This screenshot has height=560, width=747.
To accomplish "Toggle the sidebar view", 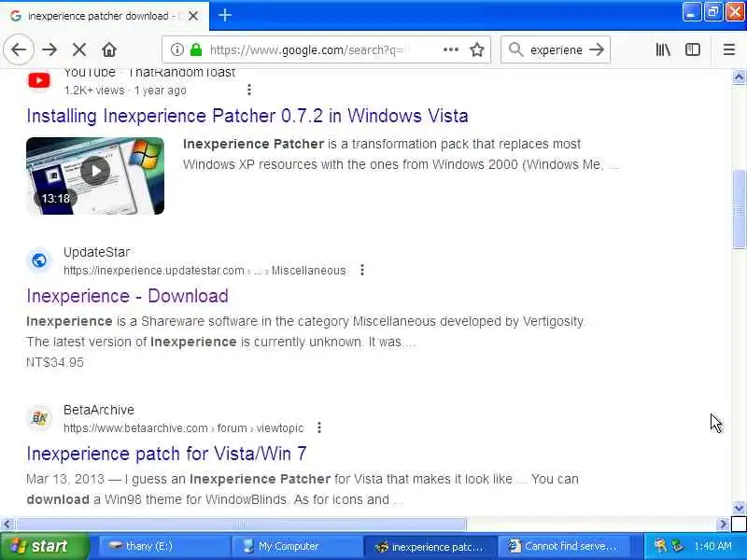I will click(693, 49).
